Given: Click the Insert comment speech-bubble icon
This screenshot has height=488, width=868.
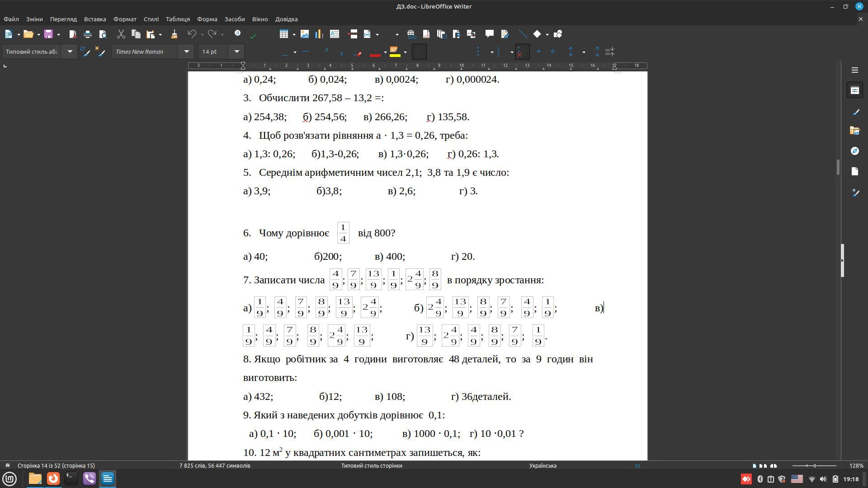Looking at the screenshot, I should tap(489, 34).
